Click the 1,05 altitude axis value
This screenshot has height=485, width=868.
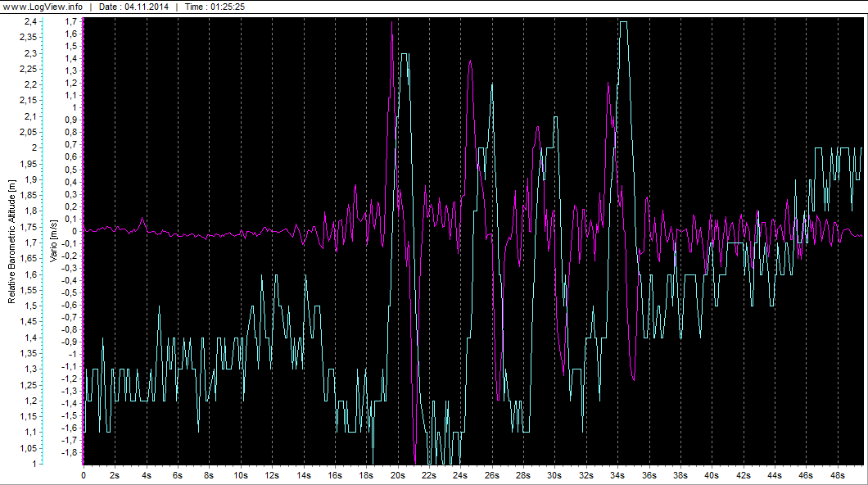(28, 448)
